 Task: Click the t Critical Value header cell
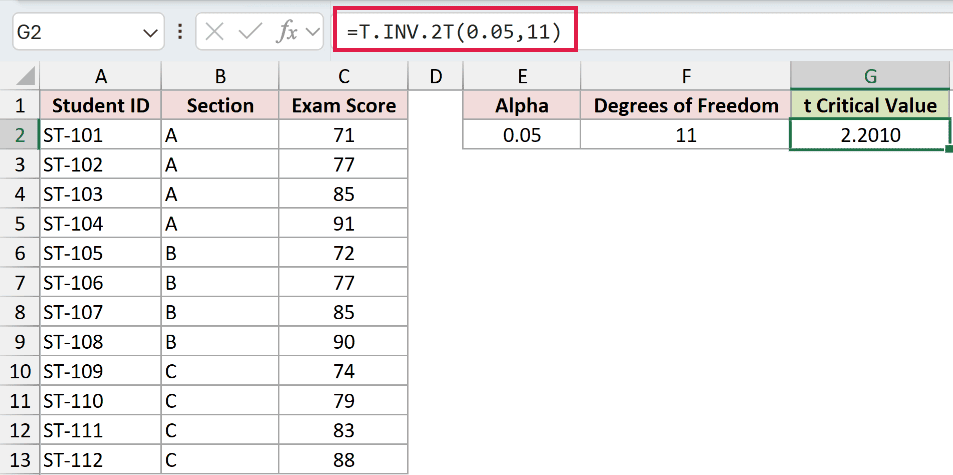point(870,106)
